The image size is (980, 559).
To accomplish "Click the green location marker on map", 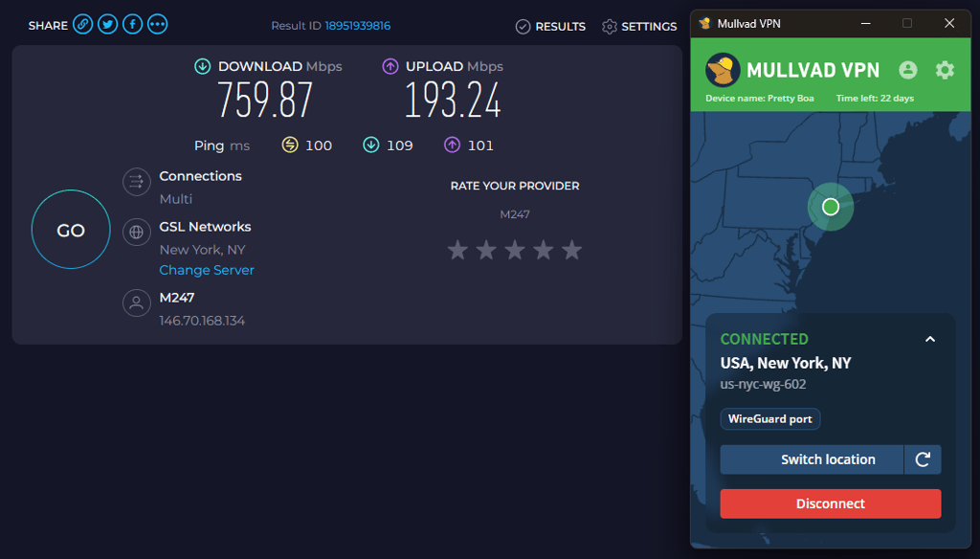I will tap(831, 207).
